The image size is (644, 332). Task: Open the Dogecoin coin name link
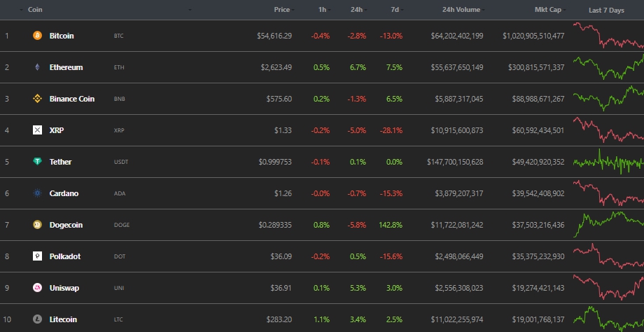tap(66, 225)
